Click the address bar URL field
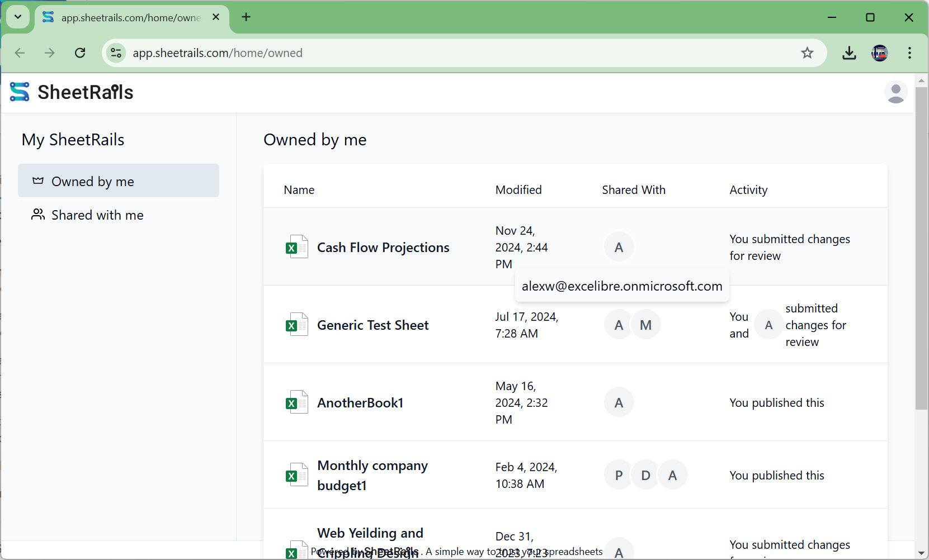Screen dimensions: 929x560 coord(447,53)
